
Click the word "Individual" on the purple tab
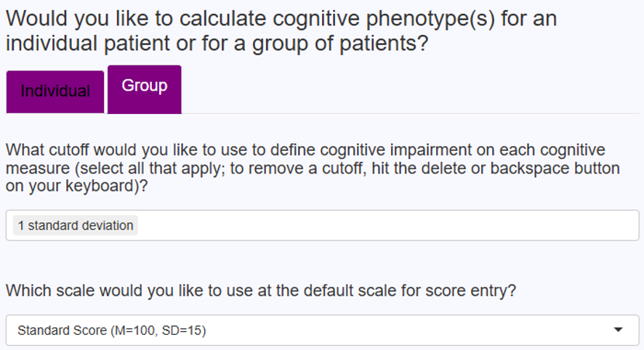coord(55,91)
